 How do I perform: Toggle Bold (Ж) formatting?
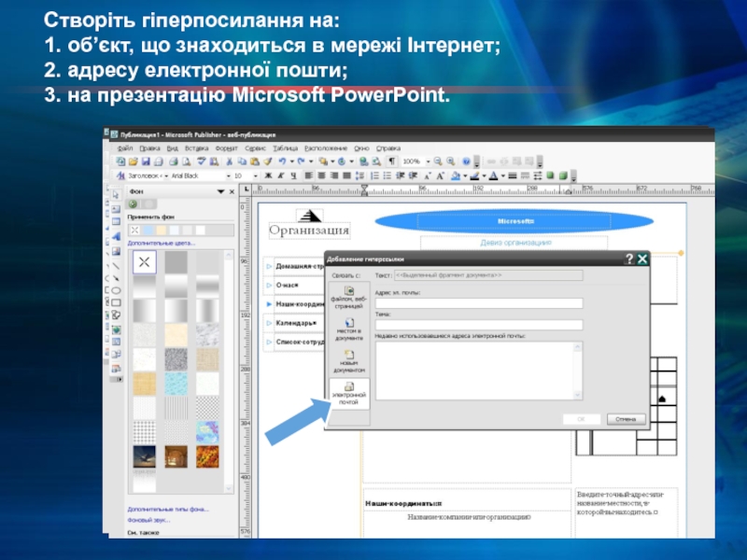pos(268,175)
